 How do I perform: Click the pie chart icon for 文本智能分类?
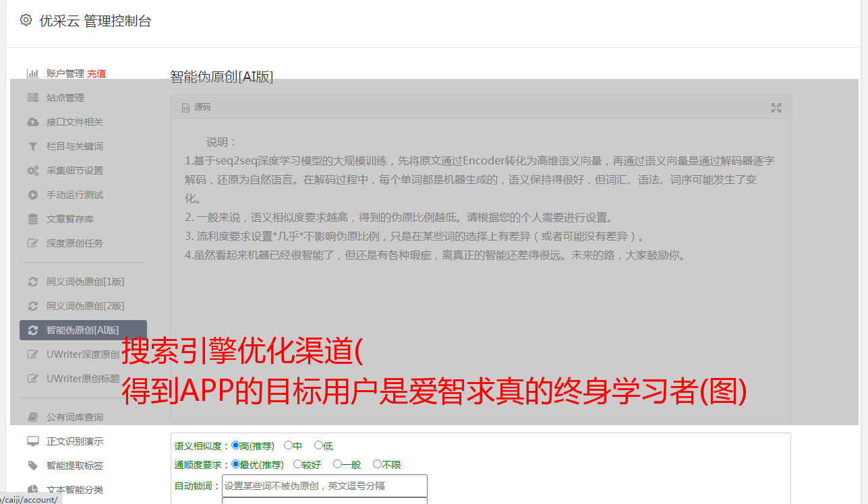pos(32,490)
